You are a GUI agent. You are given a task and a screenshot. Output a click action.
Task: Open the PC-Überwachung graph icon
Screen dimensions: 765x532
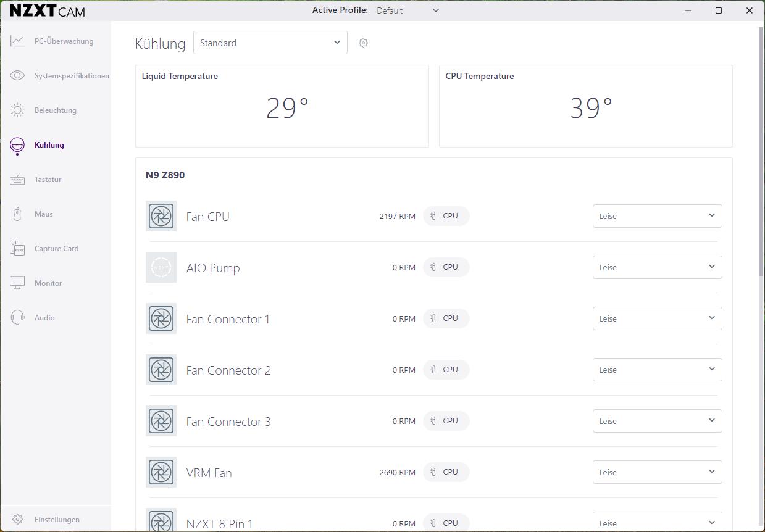[17, 41]
